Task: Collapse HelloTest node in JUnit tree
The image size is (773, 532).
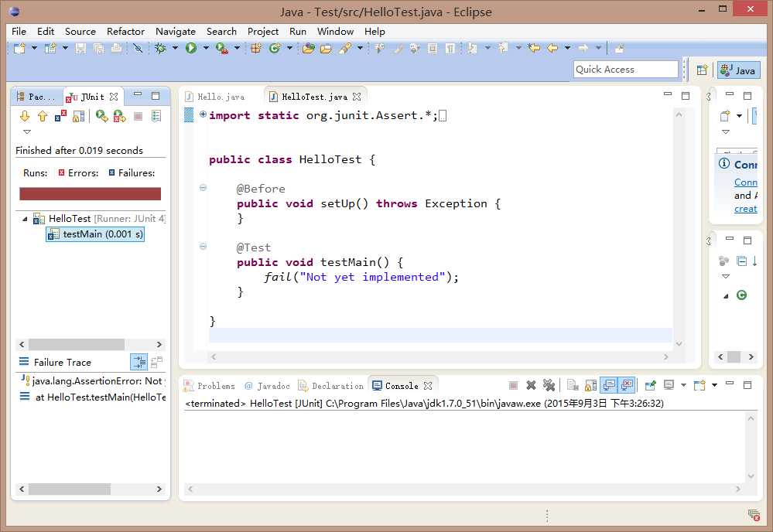Action: click(x=25, y=219)
